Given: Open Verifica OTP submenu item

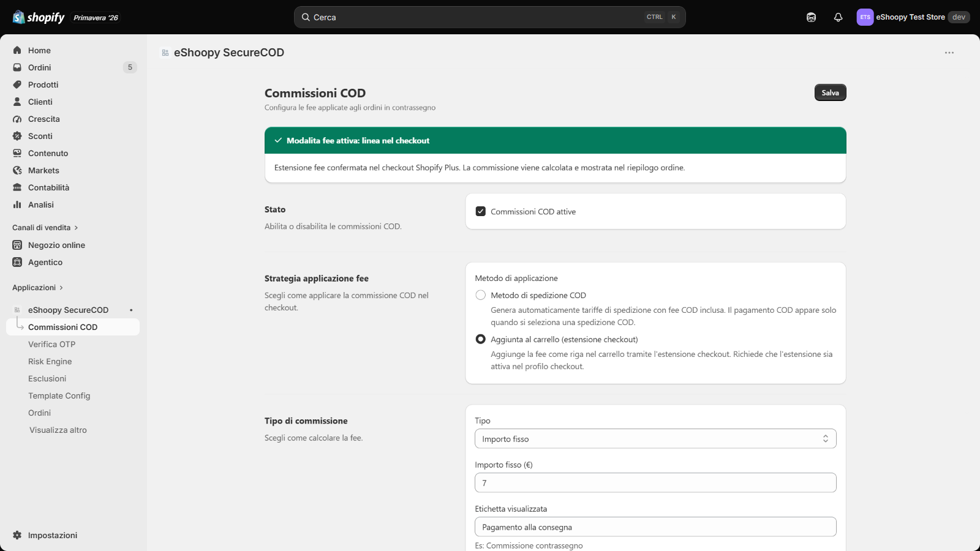Looking at the screenshot, I should (52, 344).
